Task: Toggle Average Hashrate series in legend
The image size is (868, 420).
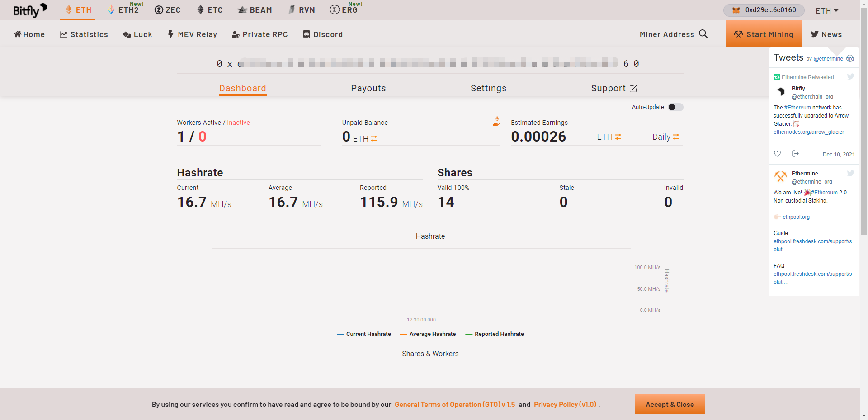Action: [x=428, y=334]
